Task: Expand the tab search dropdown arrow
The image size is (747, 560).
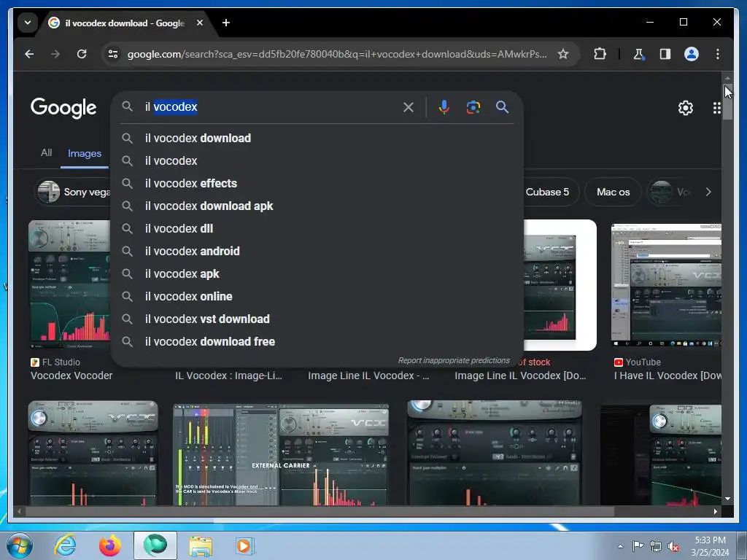Action: pos(28,23)
